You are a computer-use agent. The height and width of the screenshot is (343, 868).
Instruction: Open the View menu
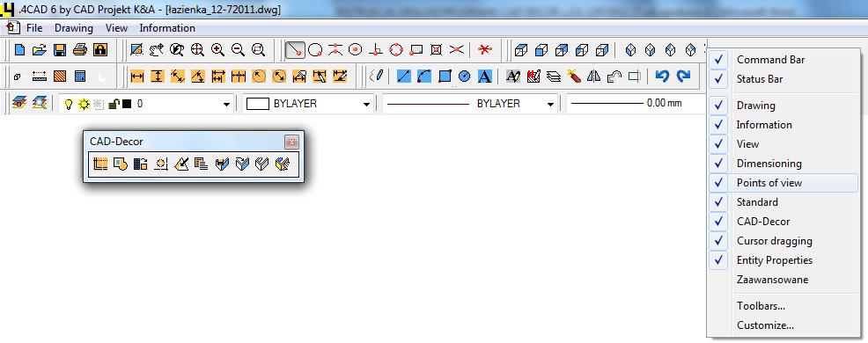click(116, 27)
